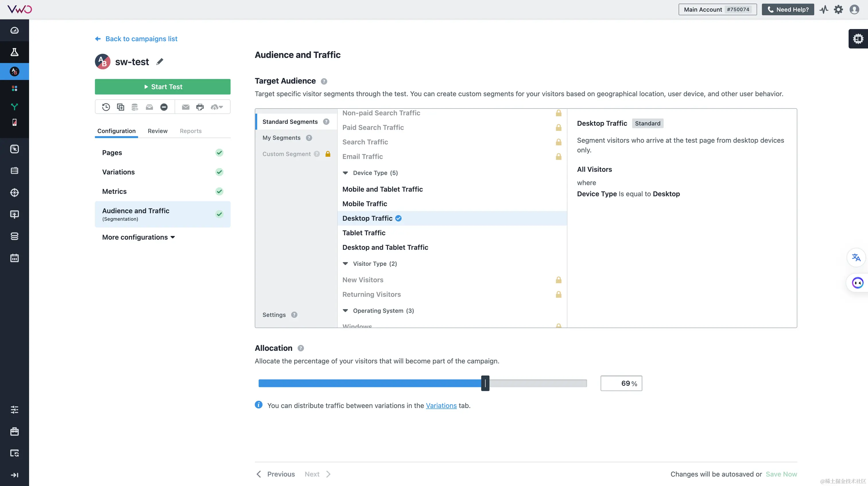Click the pencil icon beside sw-test
The height and width of the screenshot is (486, 868).
pos(160,62)
